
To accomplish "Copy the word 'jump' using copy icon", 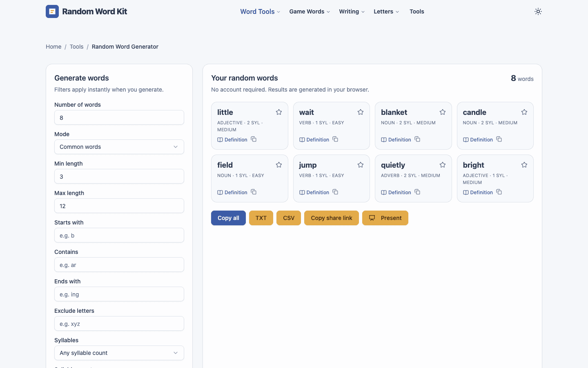I will click(x=335, y=192).
